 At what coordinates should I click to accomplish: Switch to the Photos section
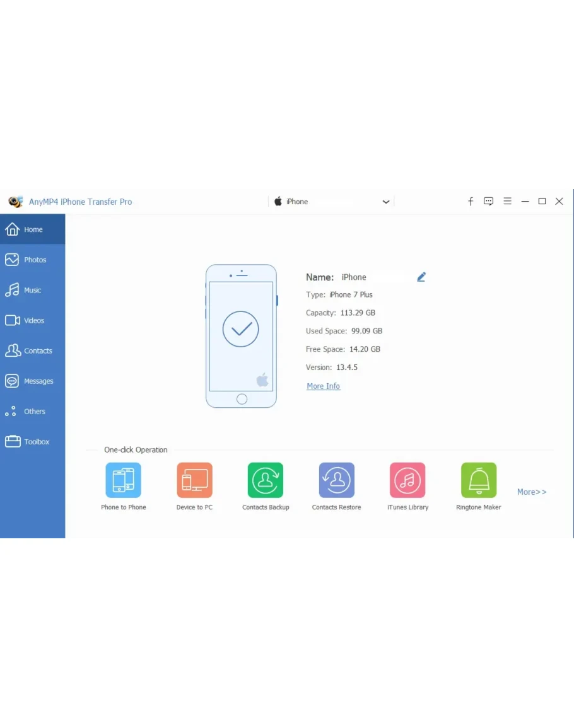pos(33,260)
